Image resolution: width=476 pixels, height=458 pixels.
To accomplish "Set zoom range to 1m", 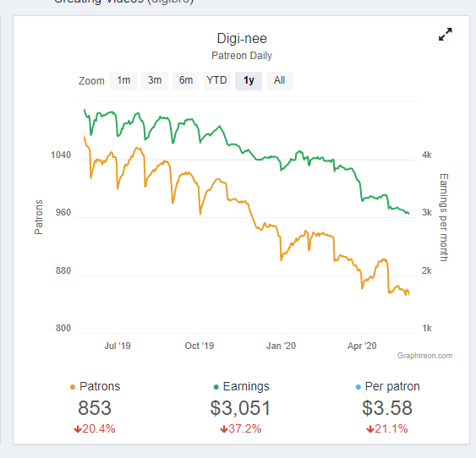I will (x=123, y=80).
